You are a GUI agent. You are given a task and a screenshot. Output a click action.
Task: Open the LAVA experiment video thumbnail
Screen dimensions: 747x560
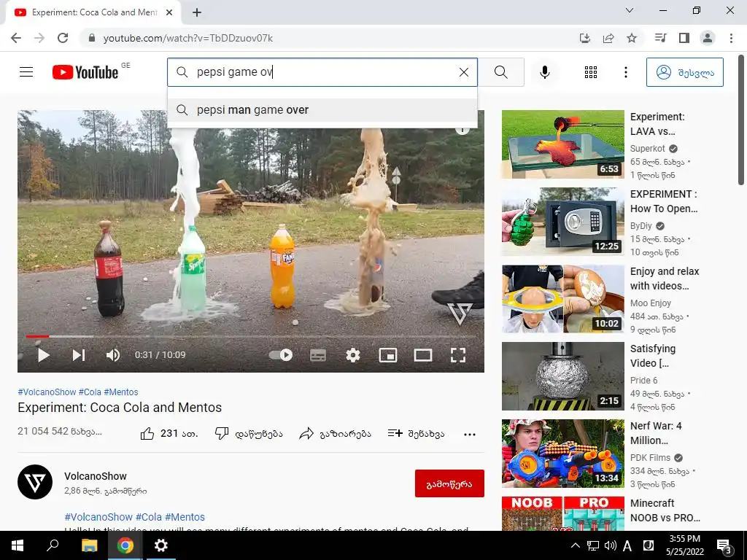562,144
